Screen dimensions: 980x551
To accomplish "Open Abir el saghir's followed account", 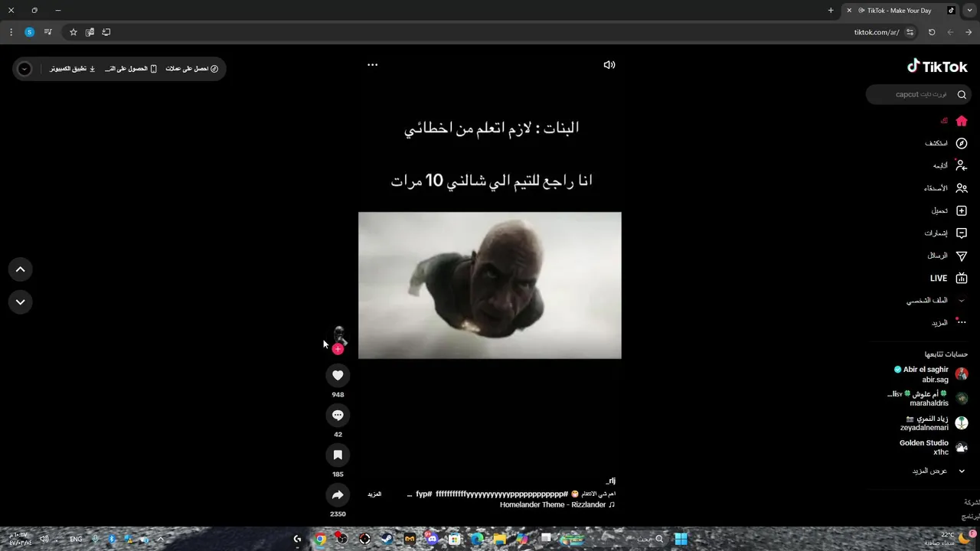I will click(x=931, y=374).
